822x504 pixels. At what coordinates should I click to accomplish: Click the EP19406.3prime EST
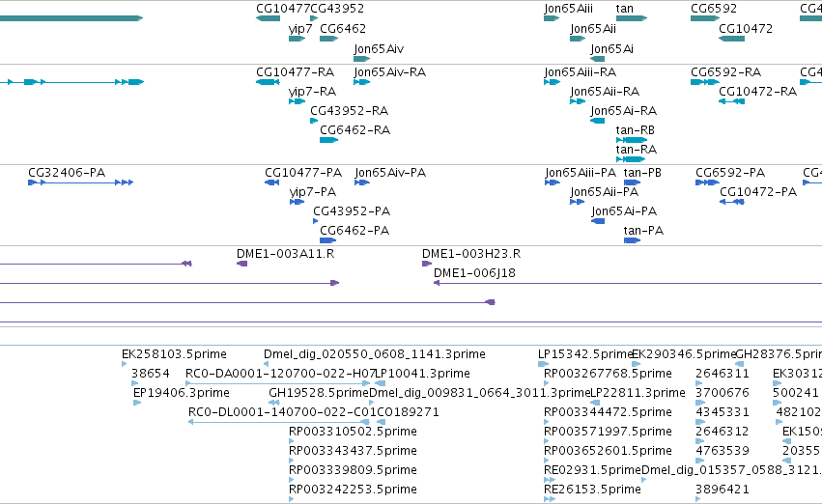pyautogui.click(x=137, y=403)
